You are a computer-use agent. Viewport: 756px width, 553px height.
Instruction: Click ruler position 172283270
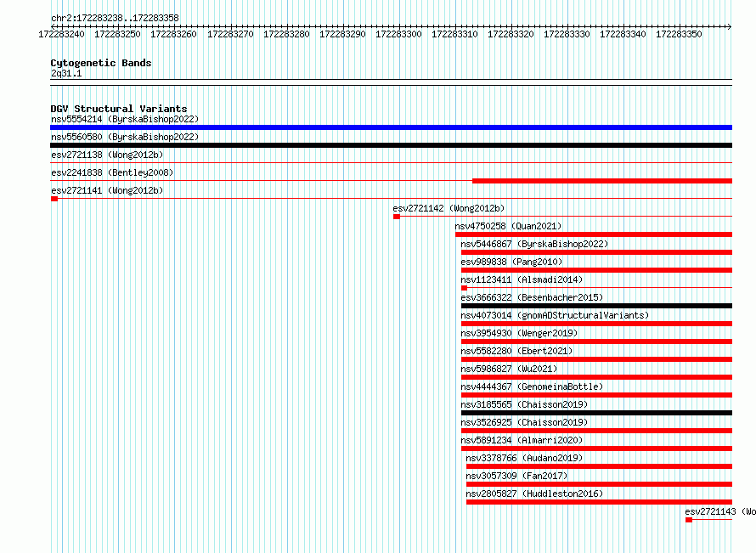coord(230,34)
